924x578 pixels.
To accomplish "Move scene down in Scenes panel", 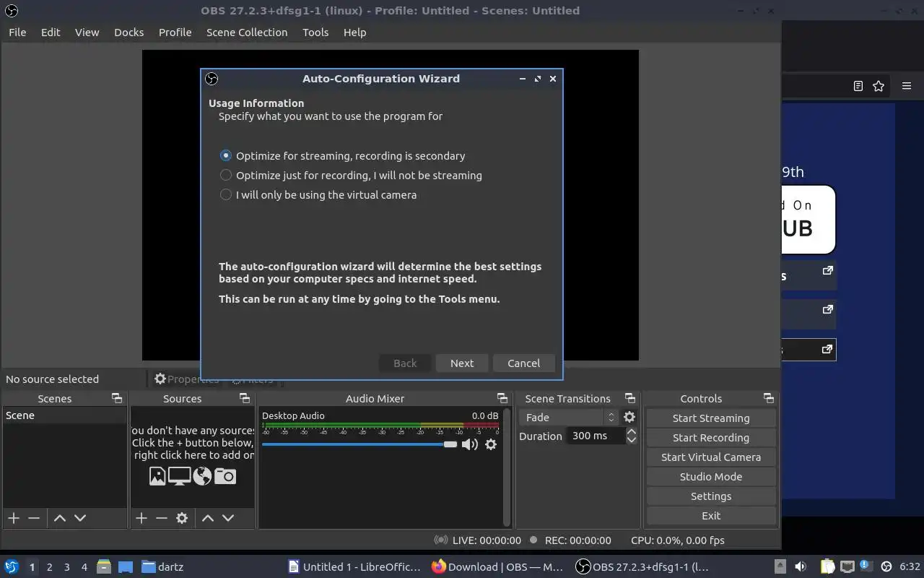I will [x=80, y=518].
